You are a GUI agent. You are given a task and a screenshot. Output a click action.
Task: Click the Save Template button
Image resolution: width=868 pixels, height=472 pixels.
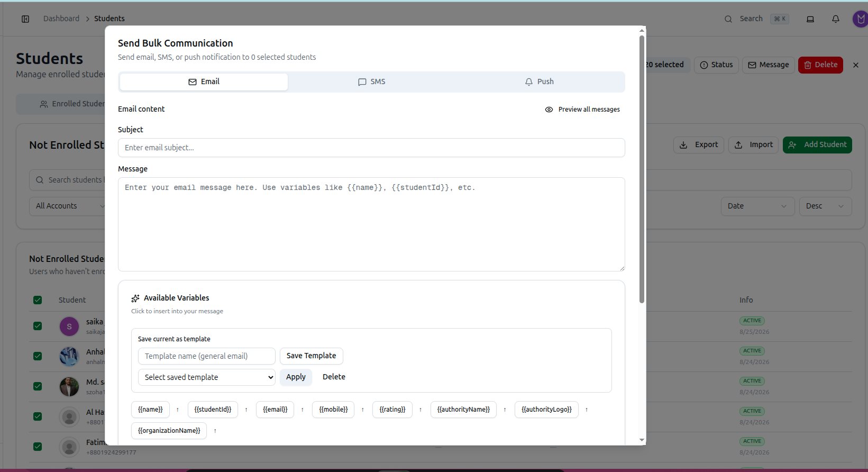click(312, 356)
